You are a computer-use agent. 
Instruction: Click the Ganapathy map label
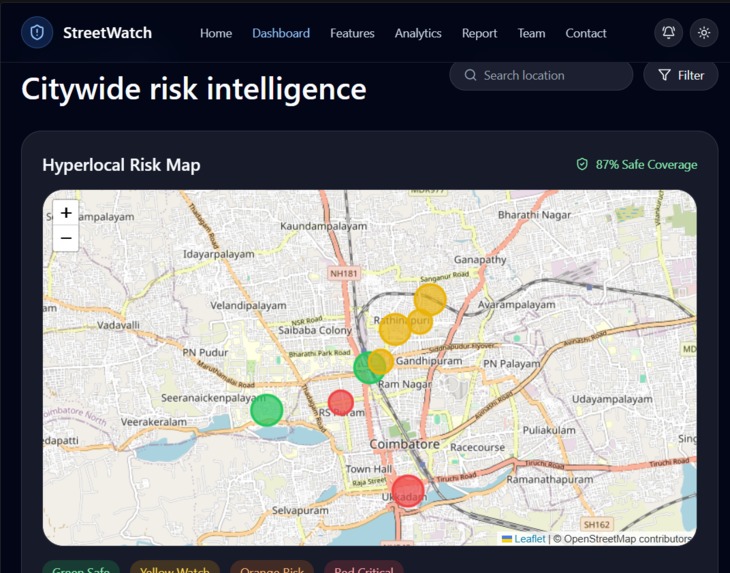pos(480,260)
